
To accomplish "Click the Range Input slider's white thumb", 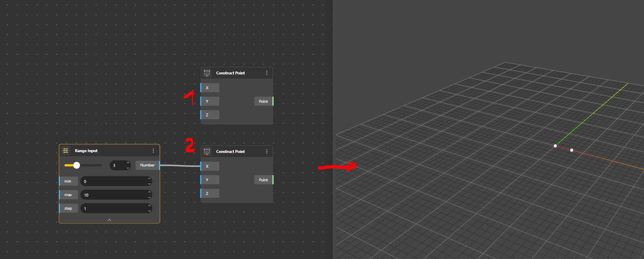I will tap(76, 165).
